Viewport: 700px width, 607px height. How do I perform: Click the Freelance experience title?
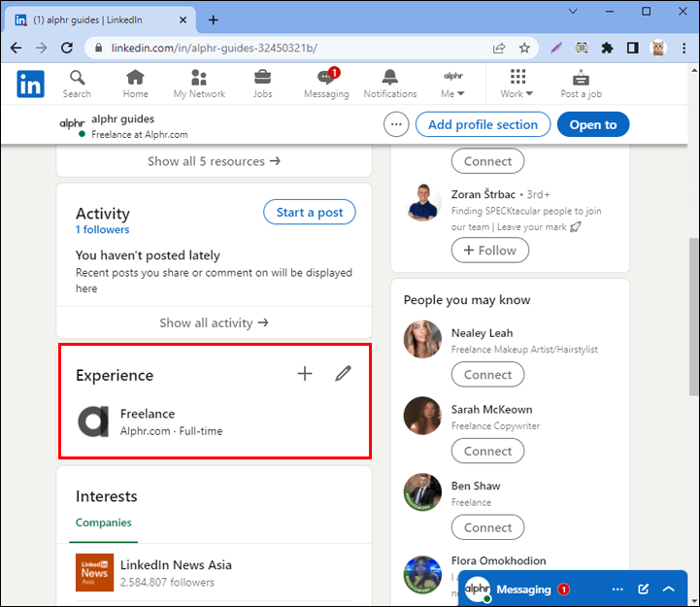point(148,414)
